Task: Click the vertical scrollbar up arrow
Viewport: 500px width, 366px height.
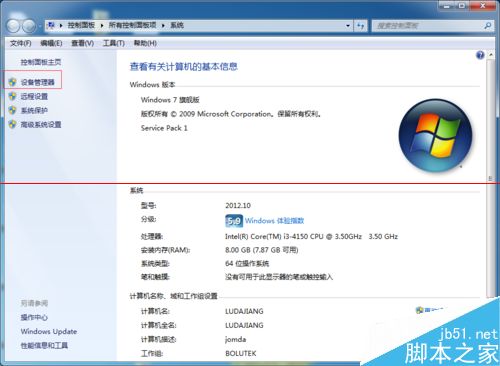Action: (x=491, y=55)
